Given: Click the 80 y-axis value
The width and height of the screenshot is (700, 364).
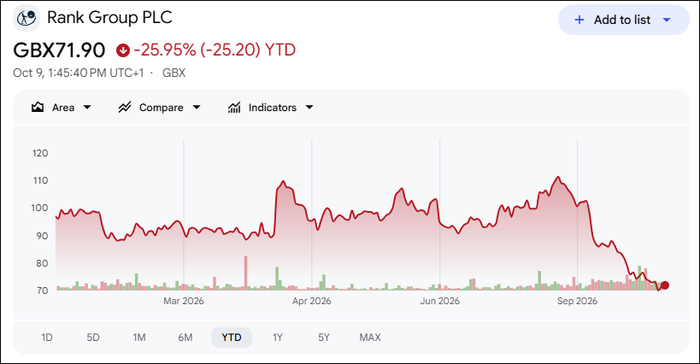Looking at the screenshot, I should coord(42,263).
